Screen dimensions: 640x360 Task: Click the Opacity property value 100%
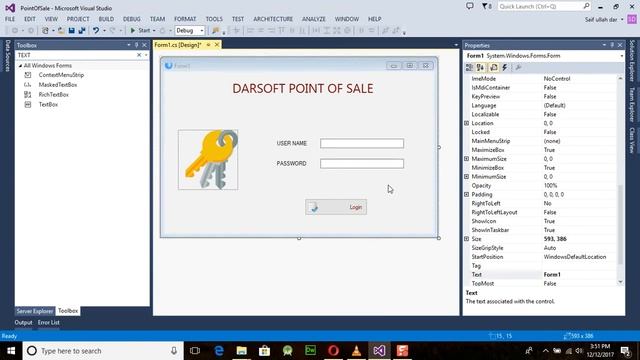(550, 186)
